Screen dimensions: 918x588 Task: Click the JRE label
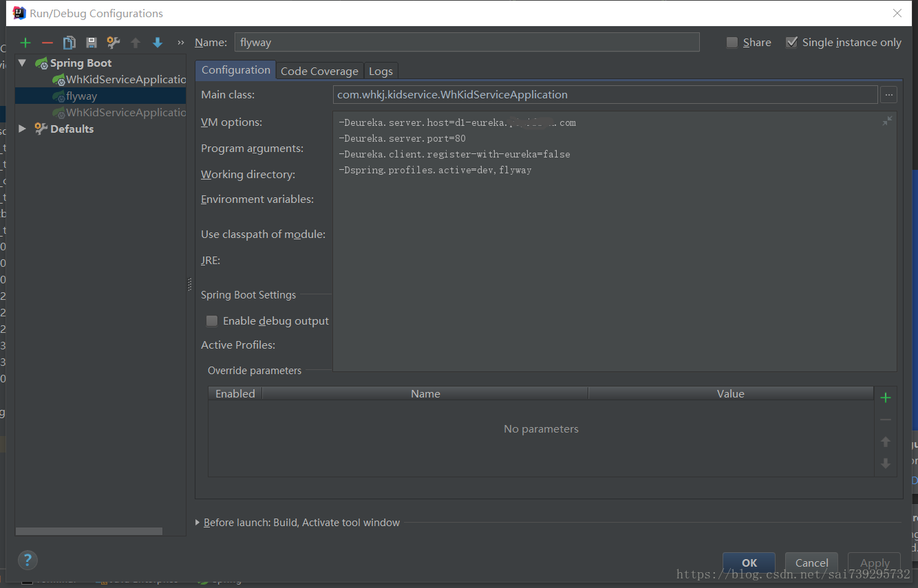(211, 260)
